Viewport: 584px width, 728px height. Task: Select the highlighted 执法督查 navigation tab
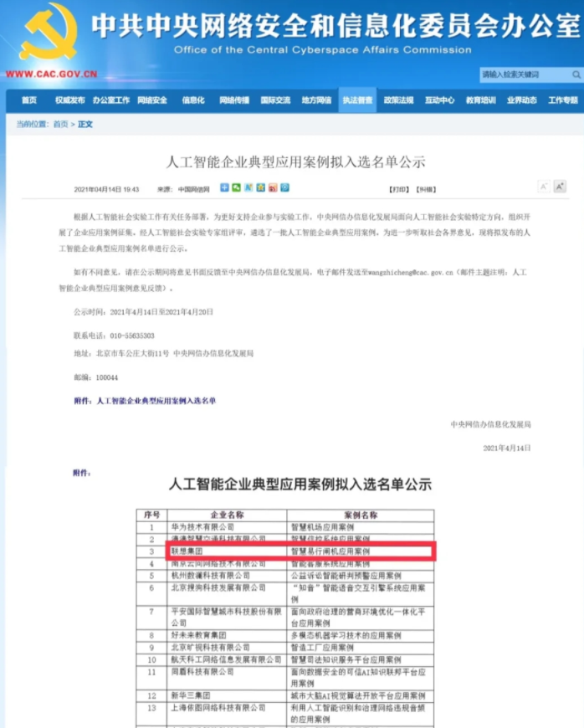(357, 100)
